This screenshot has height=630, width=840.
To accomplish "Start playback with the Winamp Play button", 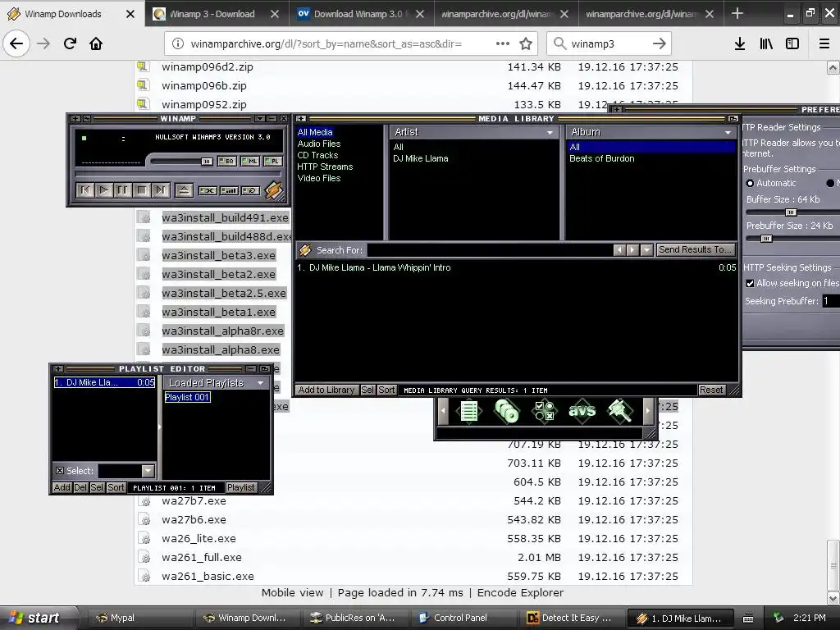I will pos(104,189).
